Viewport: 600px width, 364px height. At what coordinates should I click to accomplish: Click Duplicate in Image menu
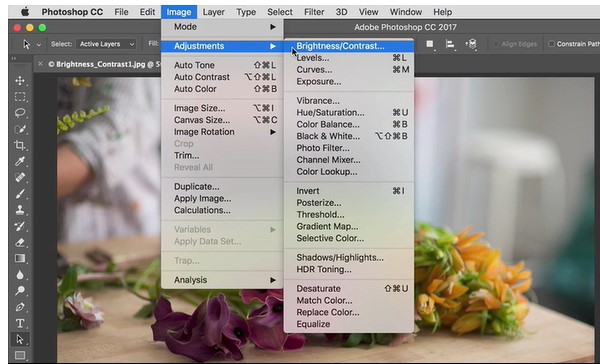click(x=222, y=187)
